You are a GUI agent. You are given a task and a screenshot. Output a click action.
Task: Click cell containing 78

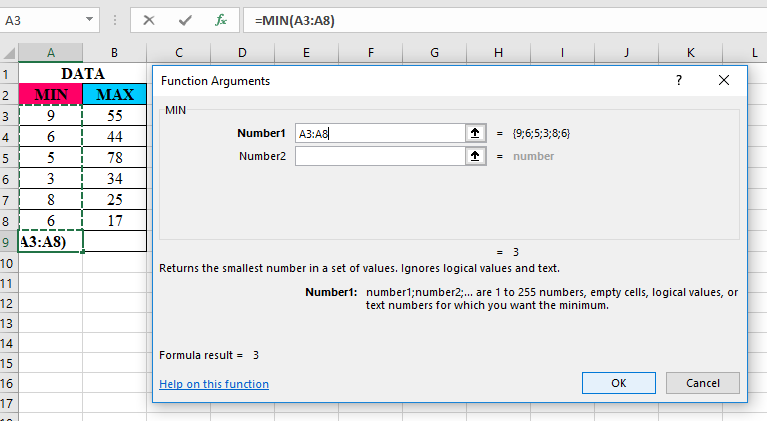coord(114,157)
